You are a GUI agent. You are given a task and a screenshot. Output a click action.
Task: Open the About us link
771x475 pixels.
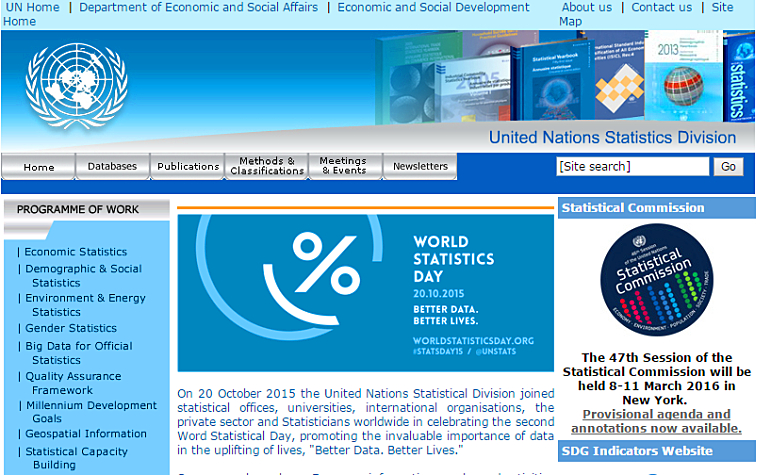click(x=587, y=7)
